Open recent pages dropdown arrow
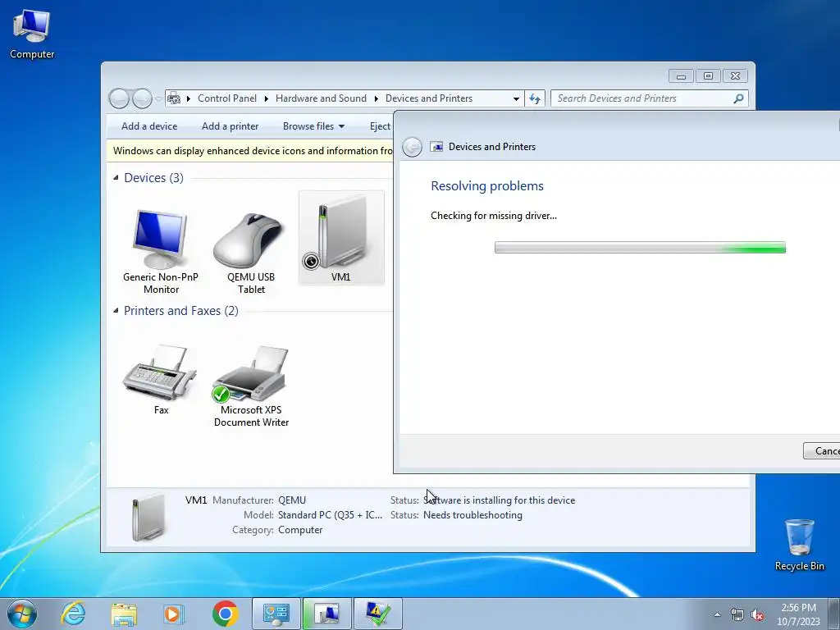Image resolution: width=840 pixels, height=630 pixels. (158, 98)
